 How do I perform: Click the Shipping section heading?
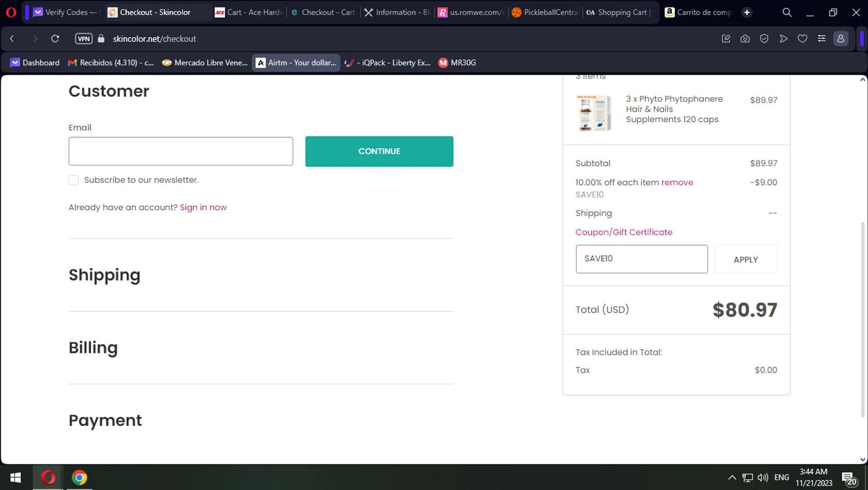(x=104, y=275)
